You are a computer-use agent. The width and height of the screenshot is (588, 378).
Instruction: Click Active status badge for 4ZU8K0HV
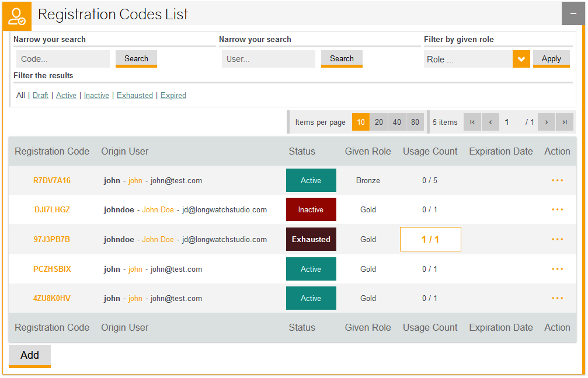[311, 298]
